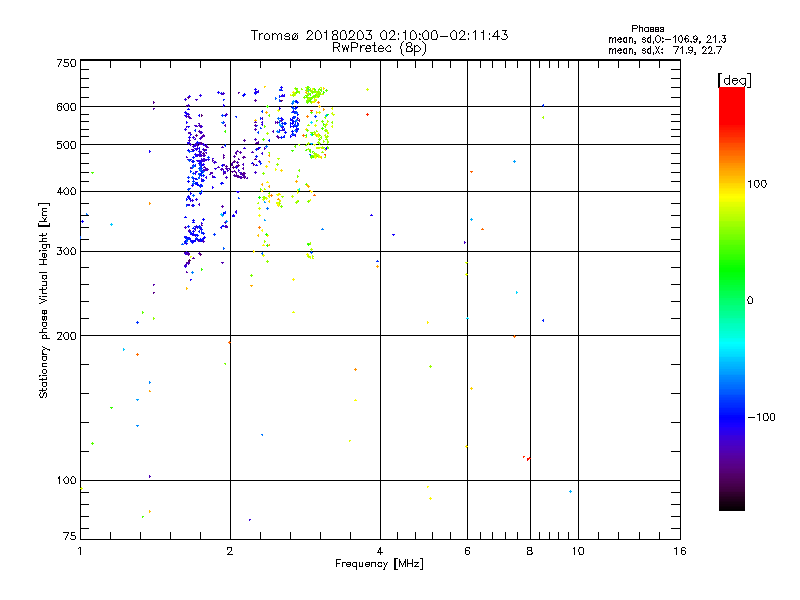Viewport: 800px width, 600px height.
Task: Click the y-axis tick label '75'
Action: pyautogui.click(x=70, y=536)
